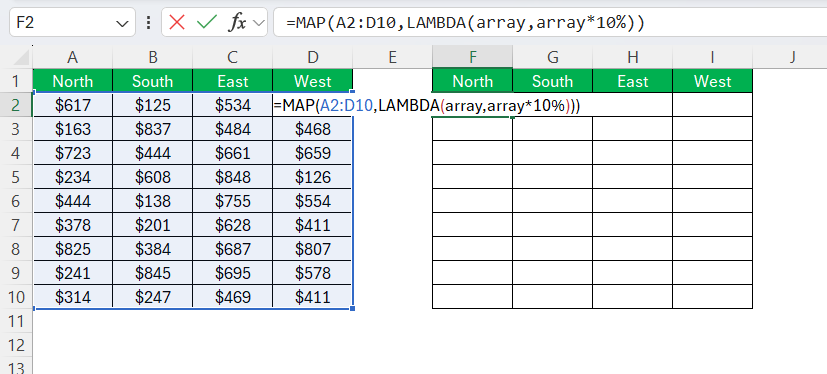The image size is (827, 374).
Task: Click the West header in cell I1
Action: [x=713, y=81]
